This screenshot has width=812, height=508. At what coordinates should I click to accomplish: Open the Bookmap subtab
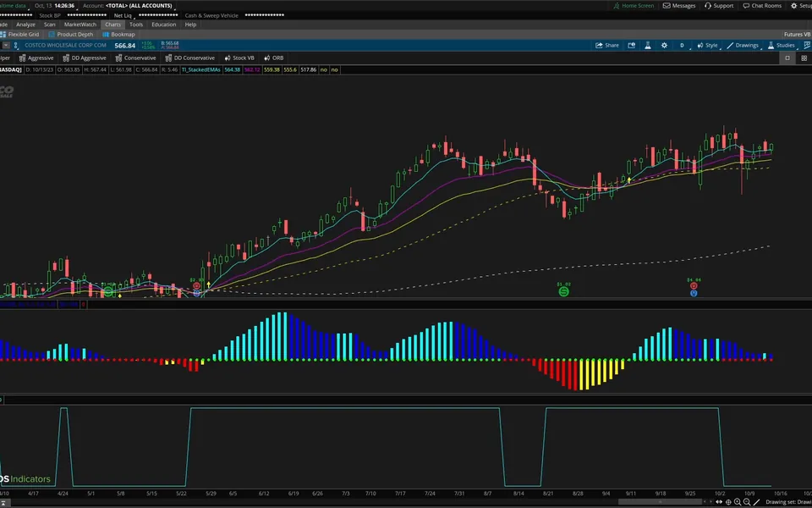point(118,34)
